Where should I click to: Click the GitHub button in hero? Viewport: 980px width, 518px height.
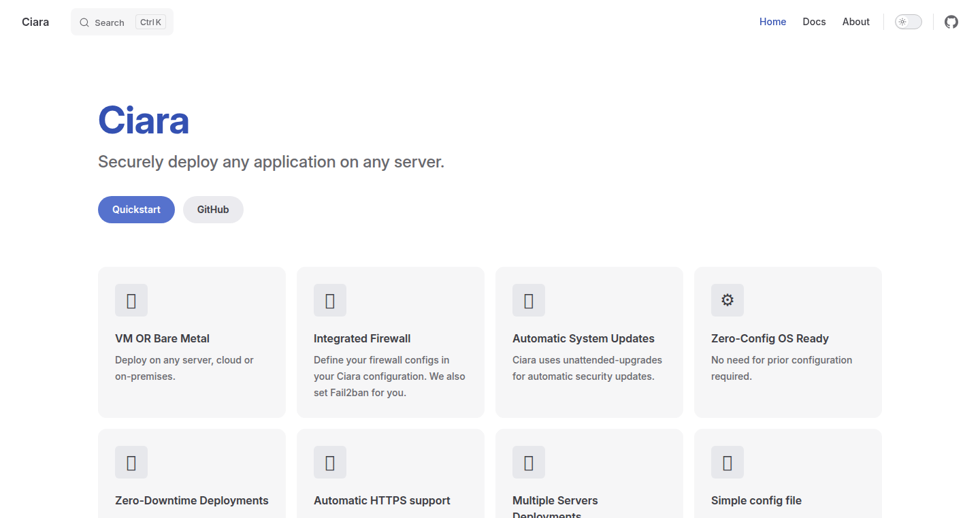click(213, 210)
